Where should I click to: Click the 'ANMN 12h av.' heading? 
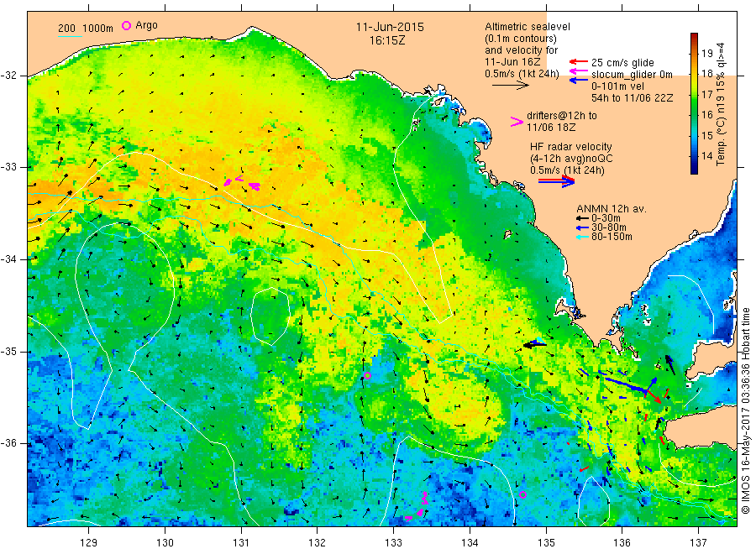pos(612,209)
